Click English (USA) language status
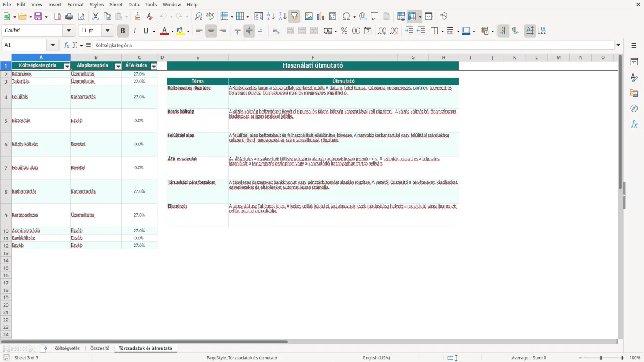The image size is (644, 362). (377, 358)
